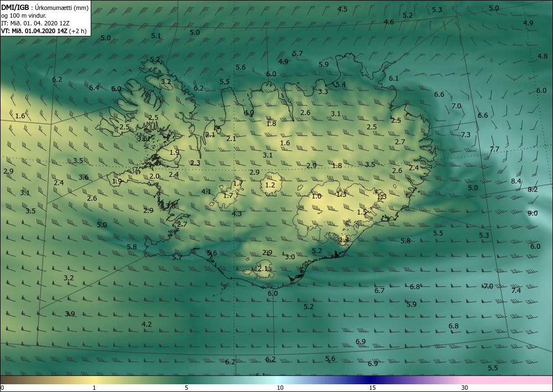This screenshot has height=392, width=553.
Task: Click the dark blue section of the colour scale
Action: 371,380
